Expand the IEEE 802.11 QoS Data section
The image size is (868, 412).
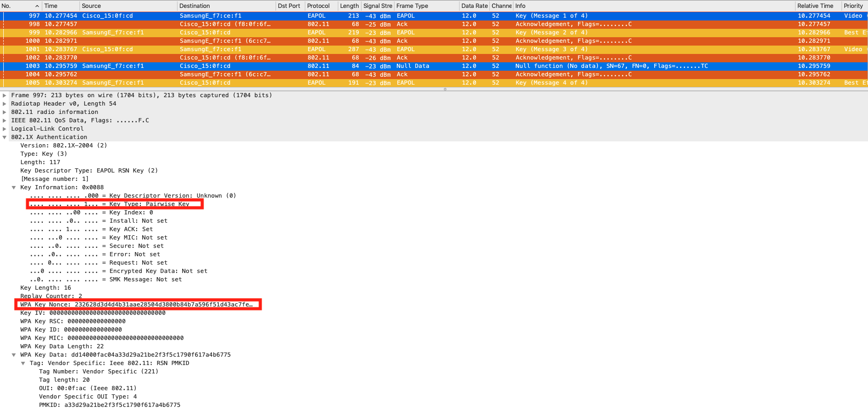[5, 120]
